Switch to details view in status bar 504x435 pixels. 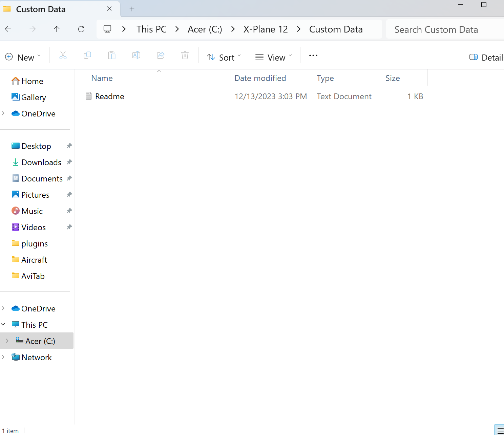point(500,430)
